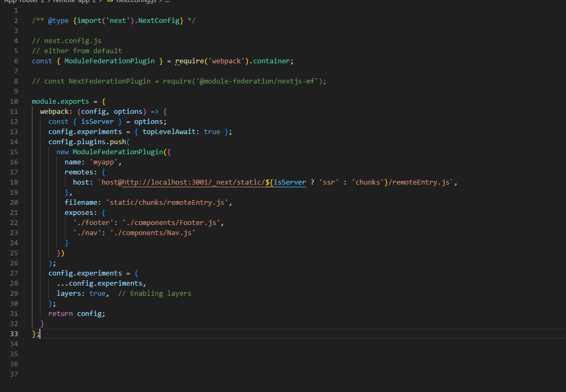Click the 'webpack:' property key on line 11
Image resolution: width=566 pixels, height=392 pixels.
coord(56,112)
